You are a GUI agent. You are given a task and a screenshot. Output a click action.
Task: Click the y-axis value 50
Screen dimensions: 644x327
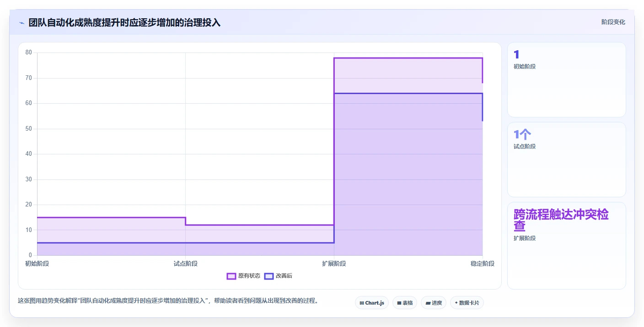[29, 129]
